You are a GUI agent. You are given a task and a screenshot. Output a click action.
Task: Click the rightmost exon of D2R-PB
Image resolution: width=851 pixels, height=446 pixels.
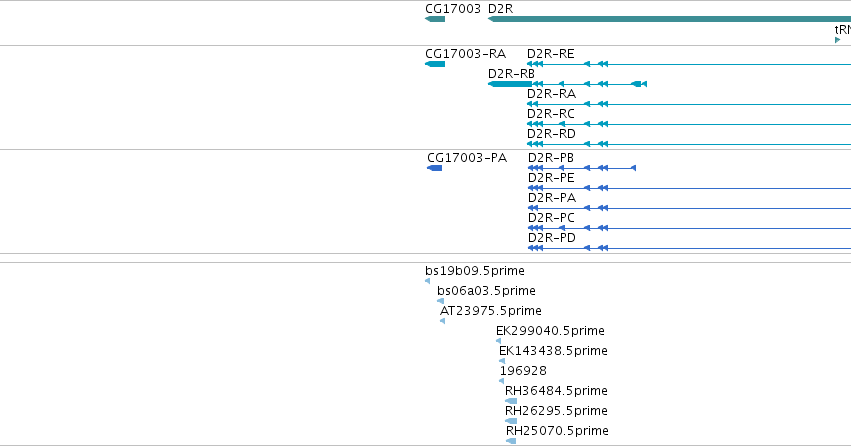point(633,168)
